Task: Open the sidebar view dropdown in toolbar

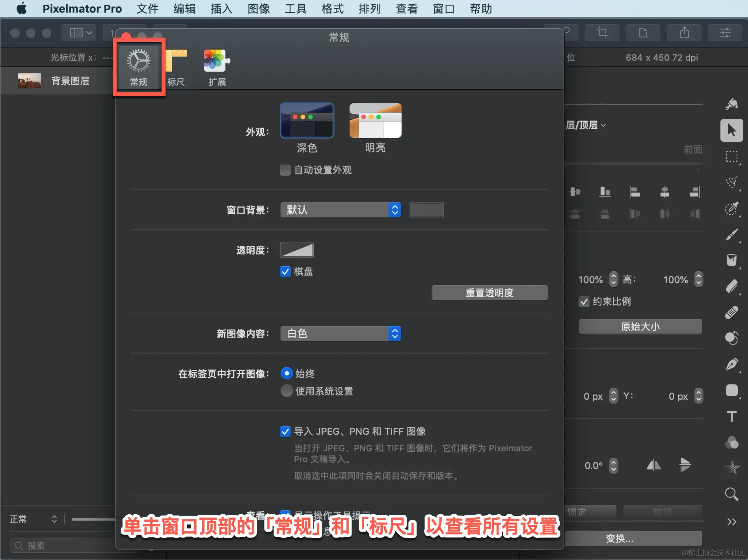Action: 79,33
